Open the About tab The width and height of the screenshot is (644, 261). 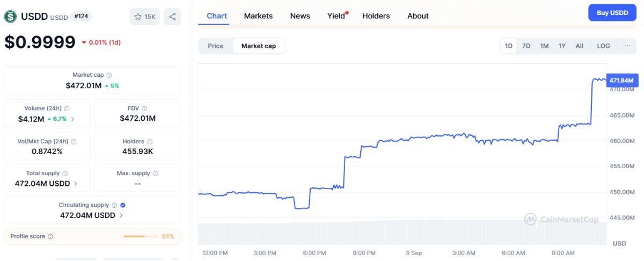(x=418, y=16)
